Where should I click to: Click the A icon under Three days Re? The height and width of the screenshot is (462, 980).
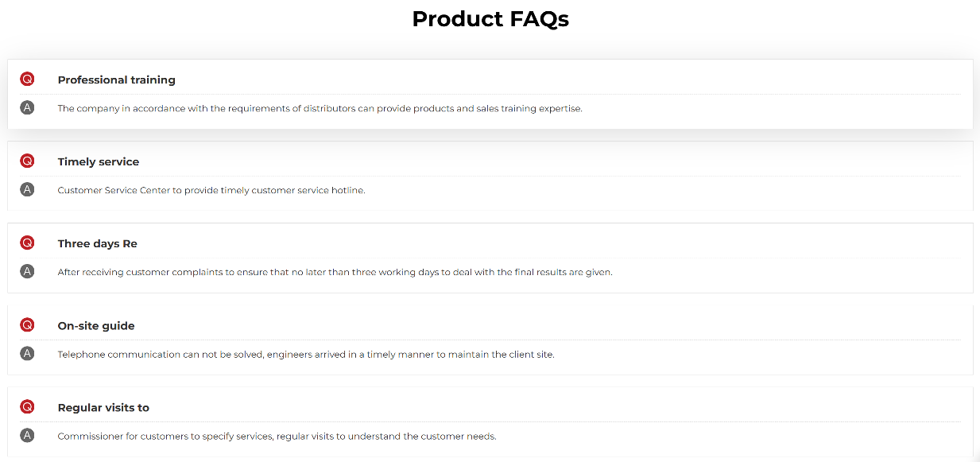[28, 272]
